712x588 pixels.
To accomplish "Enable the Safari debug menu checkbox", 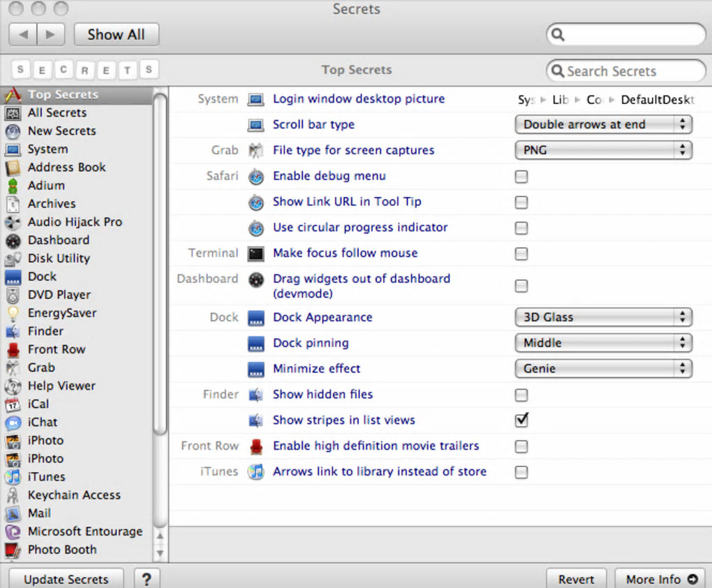I will point(521,177).
